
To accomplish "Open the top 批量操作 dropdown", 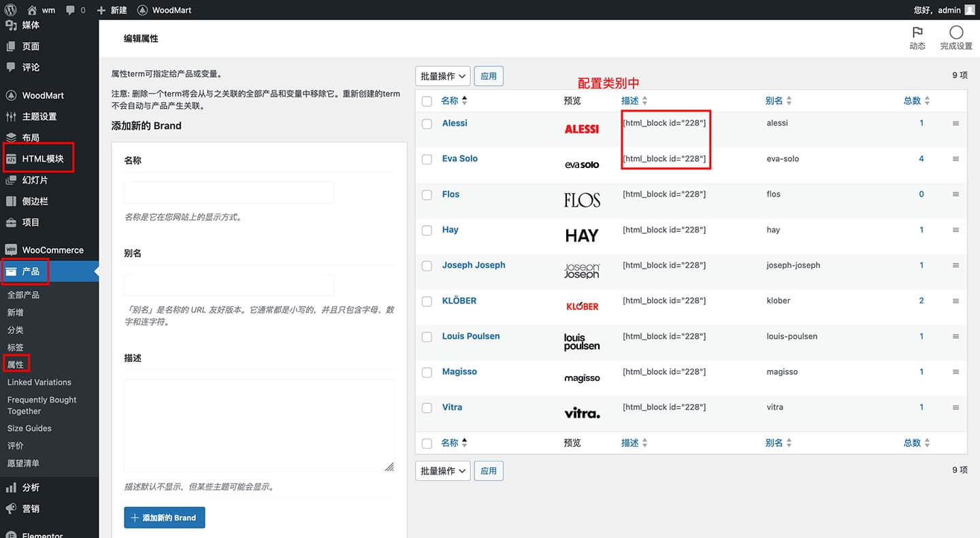I will (442, 76).
